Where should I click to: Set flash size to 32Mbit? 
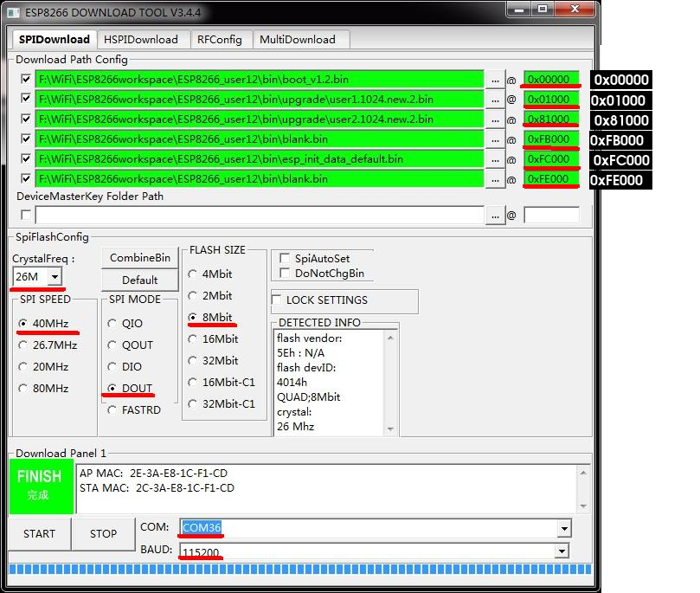click(x=213, y=360)
